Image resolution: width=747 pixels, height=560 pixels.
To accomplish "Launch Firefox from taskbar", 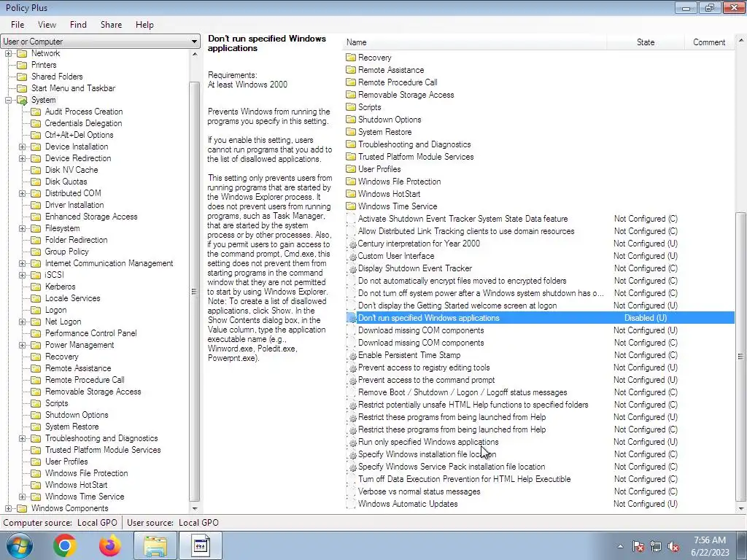I will click(110, 545).
